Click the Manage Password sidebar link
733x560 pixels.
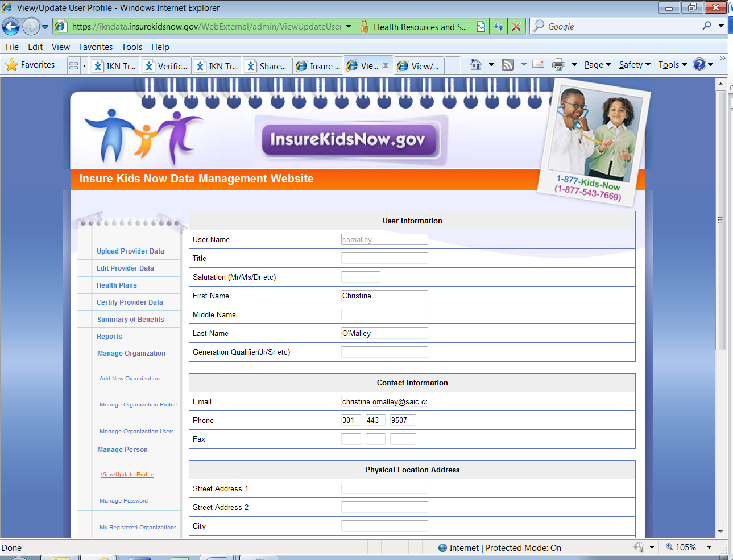pyautogui.click(x=123, y=501)
